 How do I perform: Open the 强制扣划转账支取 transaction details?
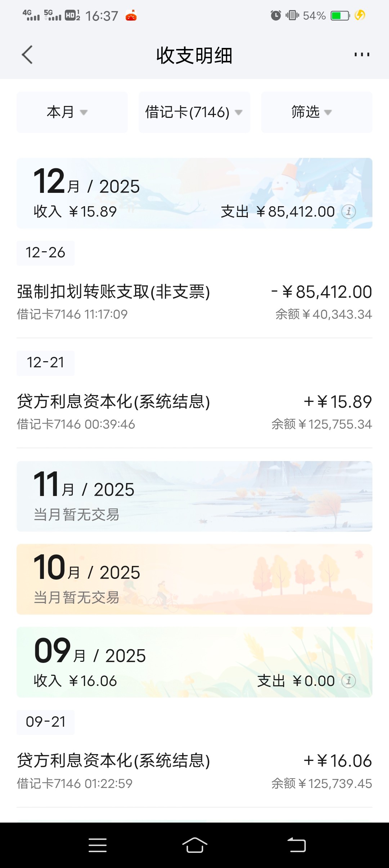(194, 302)
